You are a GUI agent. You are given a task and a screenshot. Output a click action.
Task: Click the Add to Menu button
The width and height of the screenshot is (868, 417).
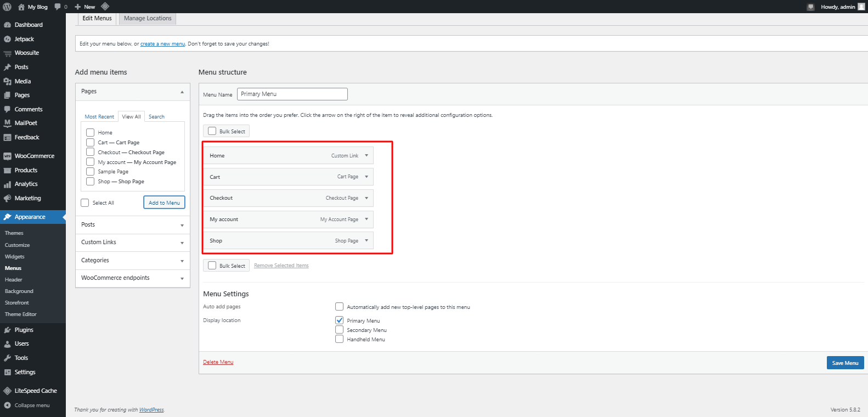pyautogui.click(x=165, y=202)
